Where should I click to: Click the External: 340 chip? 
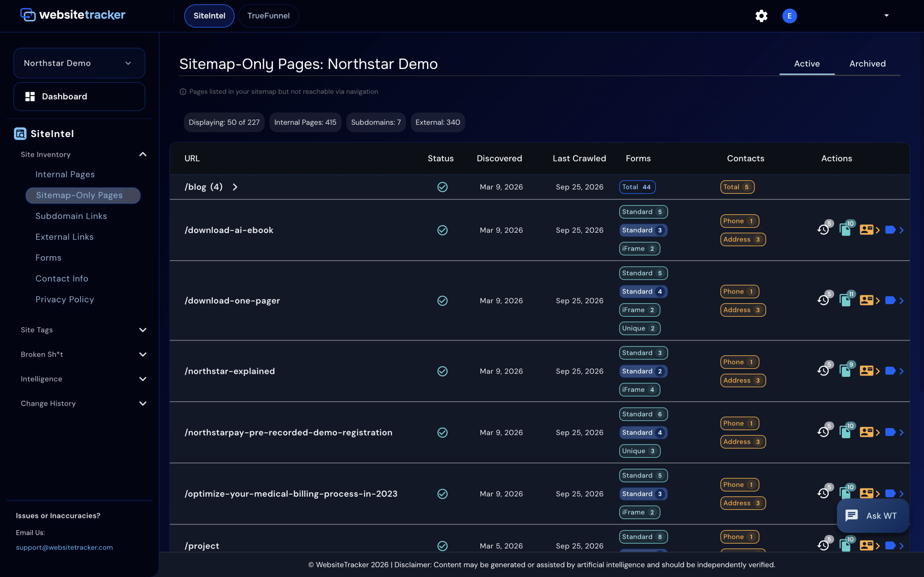(x=438, y=122)
